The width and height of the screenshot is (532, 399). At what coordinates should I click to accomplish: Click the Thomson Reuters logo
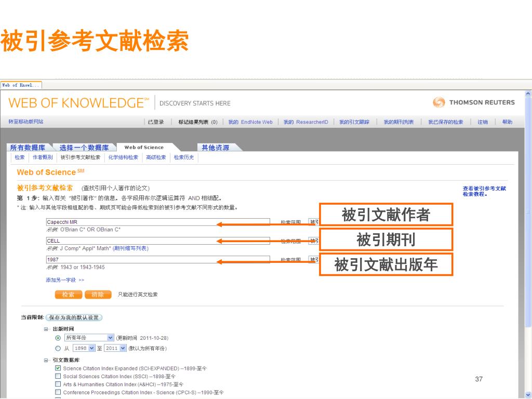coord(474,102)
